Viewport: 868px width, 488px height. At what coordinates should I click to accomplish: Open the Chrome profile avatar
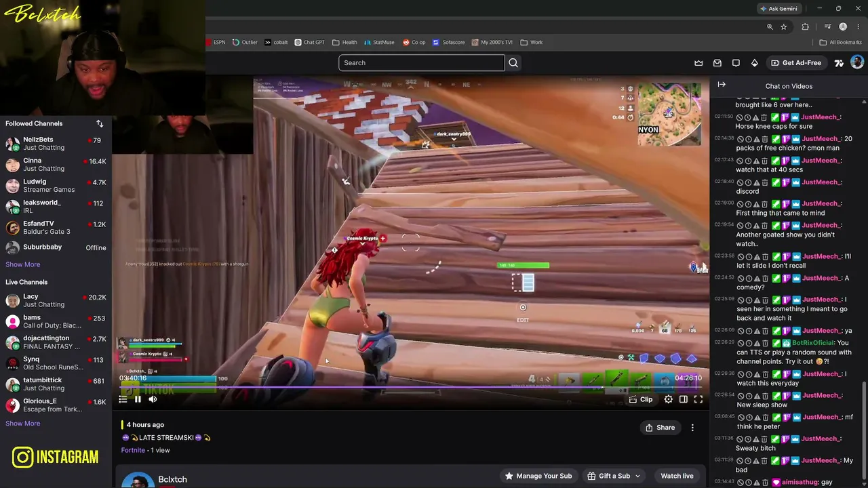[843, 26]
